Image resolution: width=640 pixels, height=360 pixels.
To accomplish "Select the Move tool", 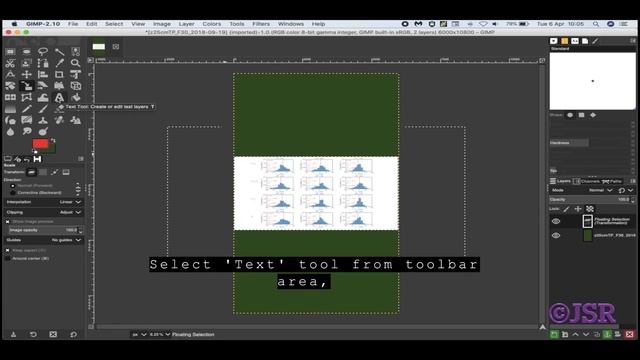I will [x=27, y=75].
